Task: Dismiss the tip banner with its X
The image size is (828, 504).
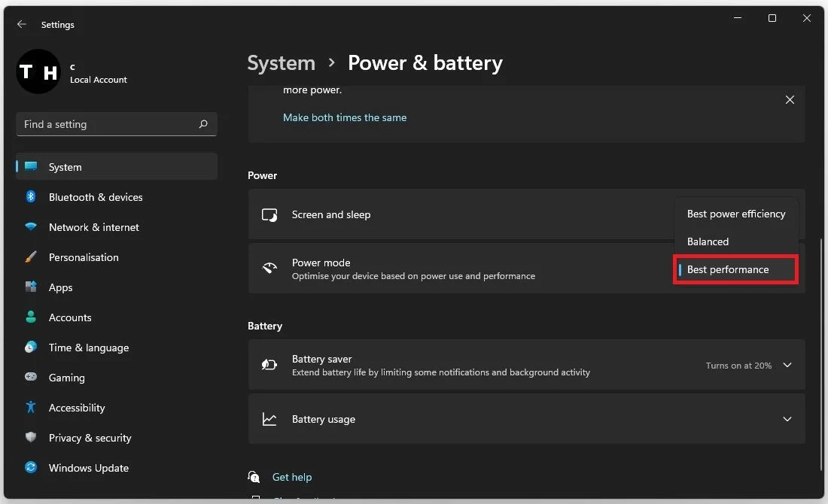Action: (x=790, y=100)
